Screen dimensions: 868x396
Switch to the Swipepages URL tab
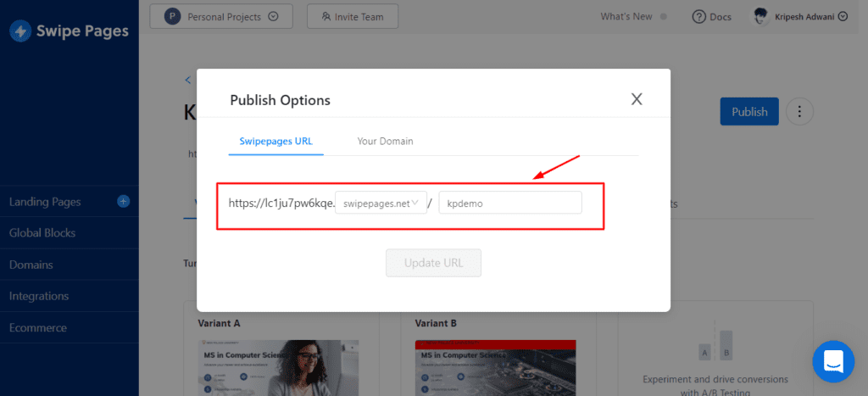[275, 141]
